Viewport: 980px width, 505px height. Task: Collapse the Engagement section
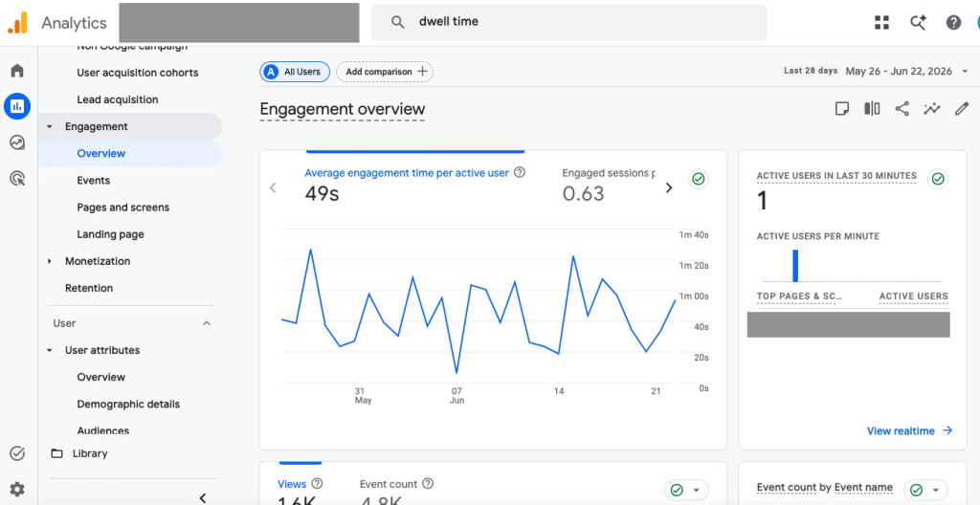tap(50, 127)
